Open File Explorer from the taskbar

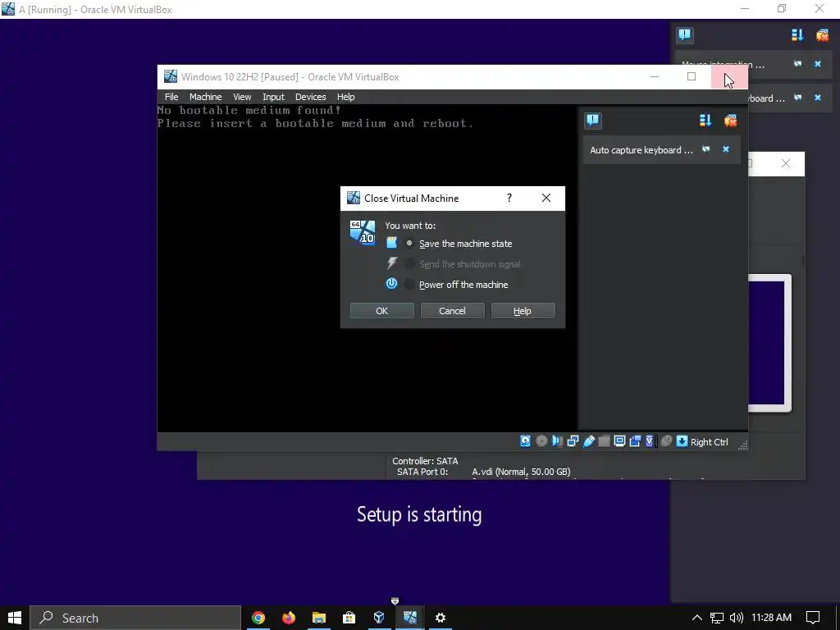[x=319, y=618]
